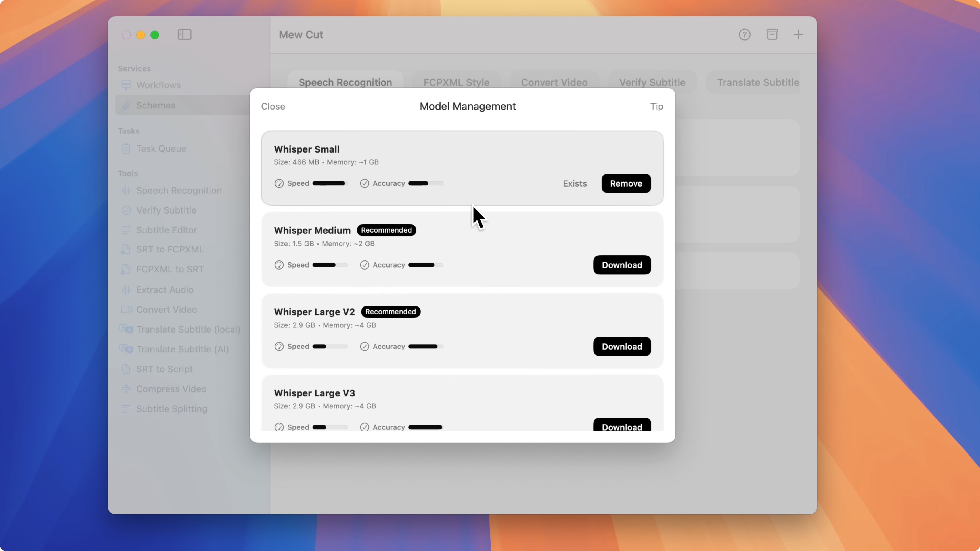Viewport: 980px width, 551px height.
Task: Open the Task Queue panel
Action: pos(161,149)
